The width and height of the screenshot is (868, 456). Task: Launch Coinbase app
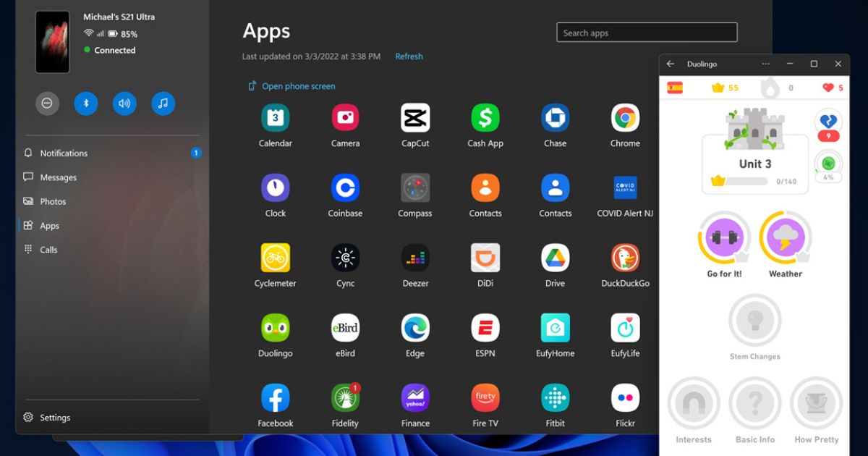tap(345, 188)
